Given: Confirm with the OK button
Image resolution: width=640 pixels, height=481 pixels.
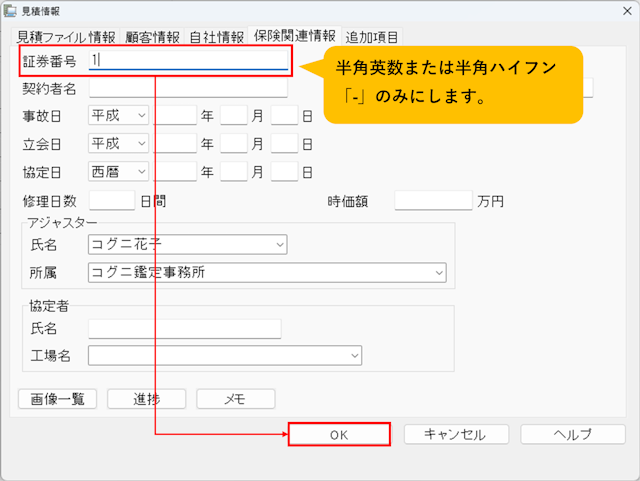Looking at the screenshot, I should (x=338, y=434).
